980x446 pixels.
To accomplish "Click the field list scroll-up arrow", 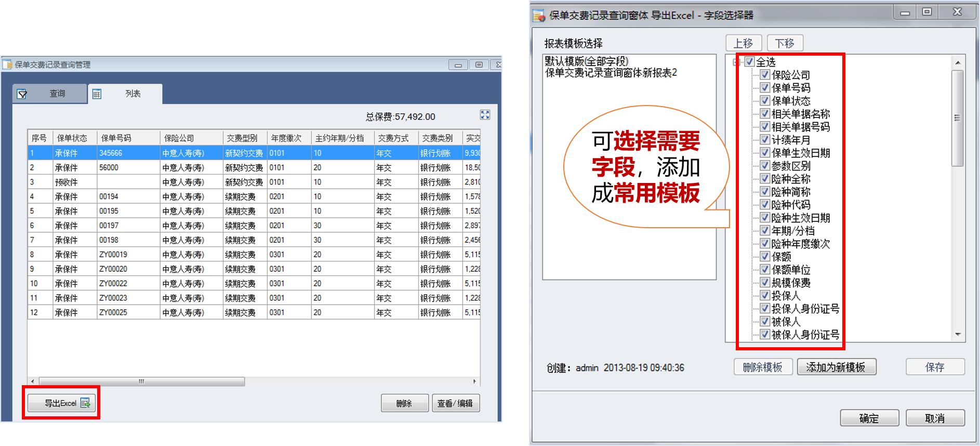I will [x=958, y=63].
